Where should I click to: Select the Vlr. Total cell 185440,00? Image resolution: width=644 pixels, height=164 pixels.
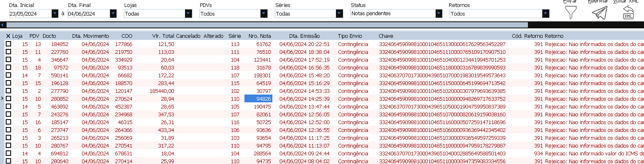pos(162,91)
